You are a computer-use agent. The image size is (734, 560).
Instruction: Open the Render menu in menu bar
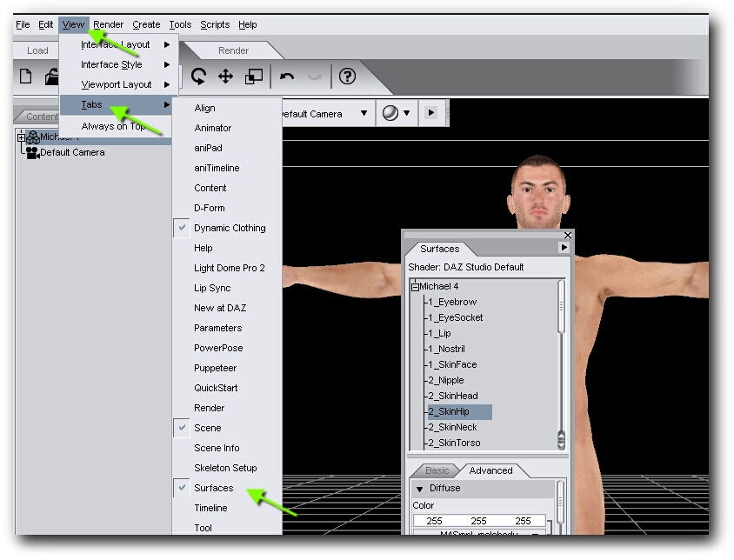tap(108, 24)
